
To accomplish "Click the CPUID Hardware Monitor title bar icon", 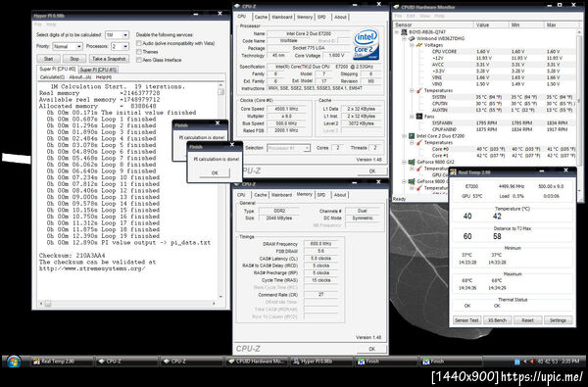I will 396,7.
